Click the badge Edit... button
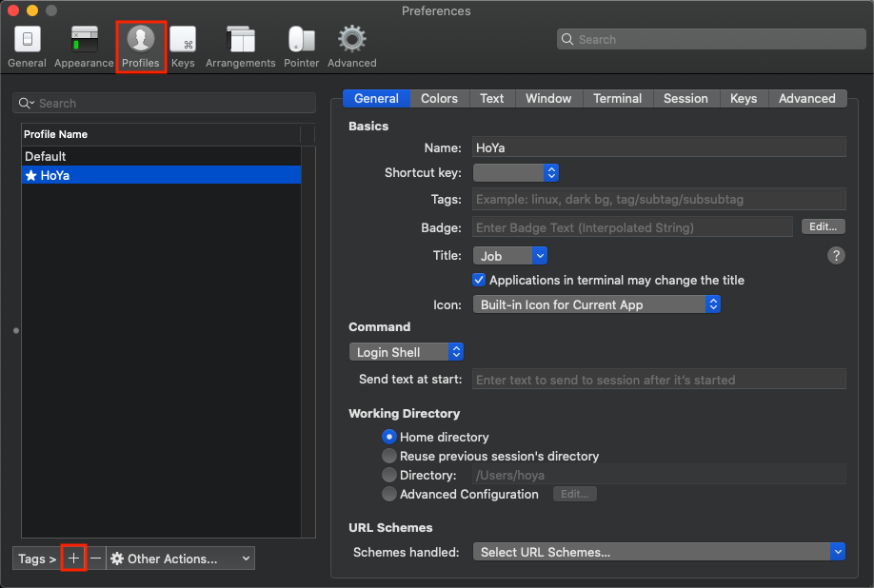Viewport: 874px width, 588px height. coord(824,226)
